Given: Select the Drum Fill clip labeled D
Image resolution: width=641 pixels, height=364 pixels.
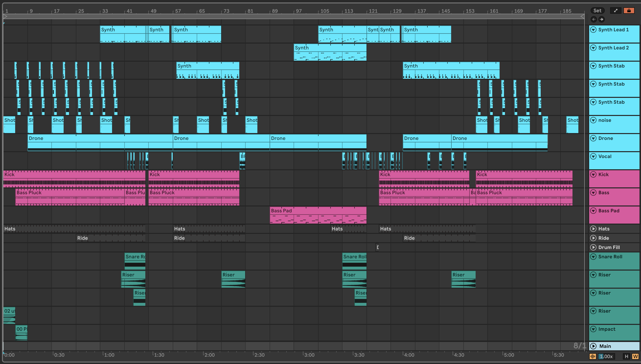Looking at the screenshot, I should click(377, 247).
